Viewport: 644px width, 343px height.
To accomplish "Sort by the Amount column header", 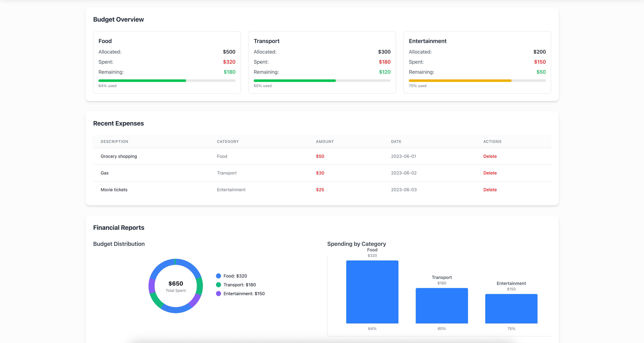I will coord(325,142).
